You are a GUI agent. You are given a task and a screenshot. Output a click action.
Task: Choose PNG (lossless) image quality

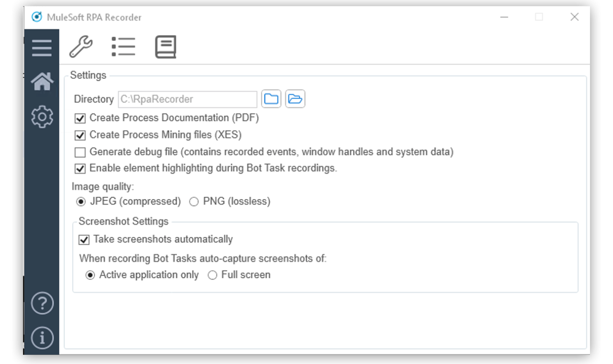coord(194,202)
